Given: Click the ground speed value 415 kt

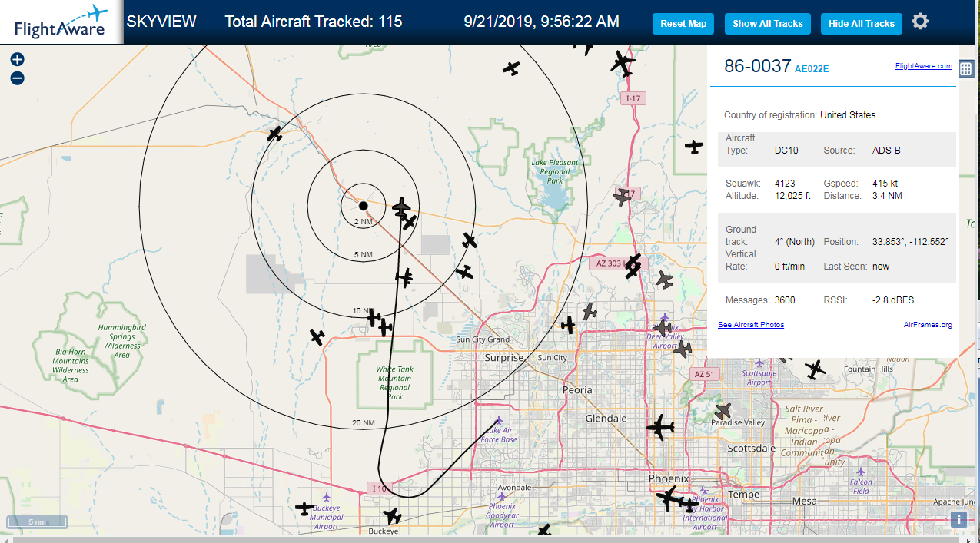Looking at the screenshot, I should pos(885,184).
